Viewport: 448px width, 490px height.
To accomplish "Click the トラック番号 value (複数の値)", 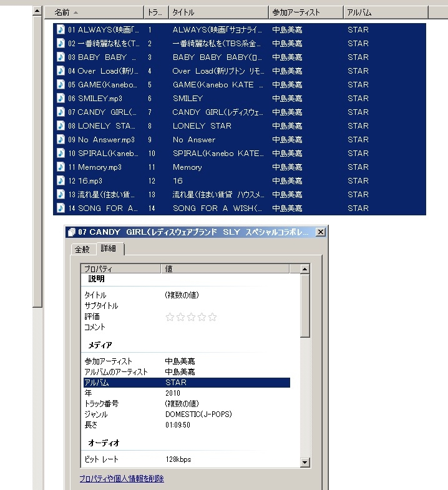I will pyautogui.click(x=182, y=404).
